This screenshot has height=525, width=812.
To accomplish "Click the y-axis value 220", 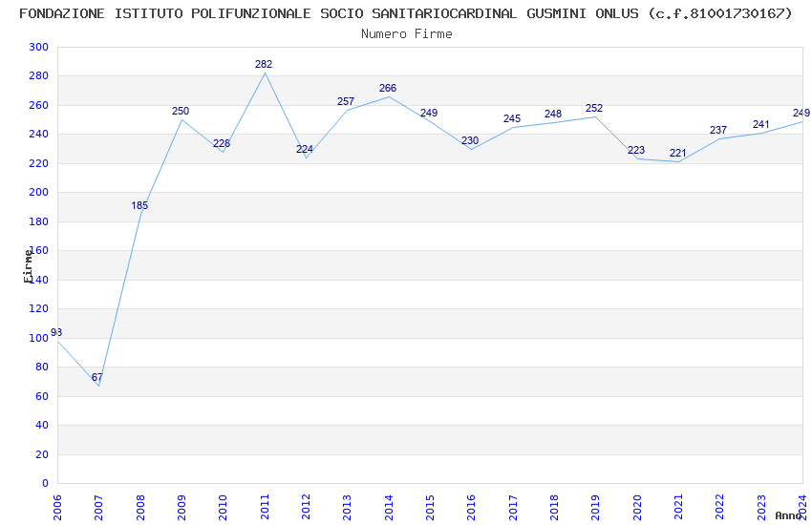I will (39, 163).
